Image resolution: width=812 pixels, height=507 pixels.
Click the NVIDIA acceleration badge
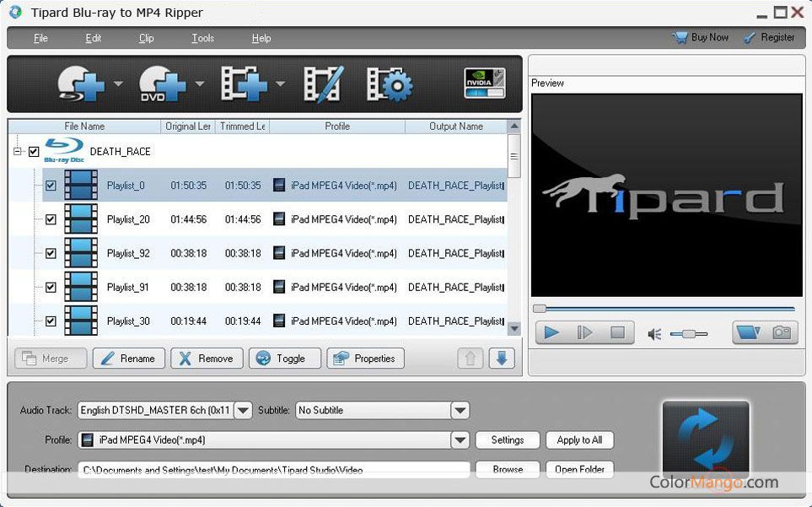(x=485, y=83)
